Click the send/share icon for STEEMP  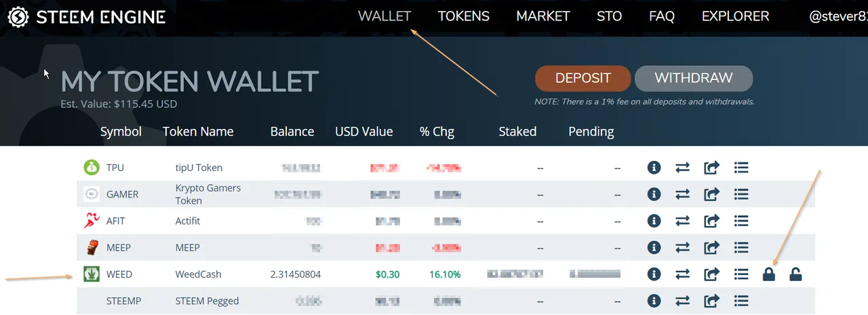(x=712, y=301)
